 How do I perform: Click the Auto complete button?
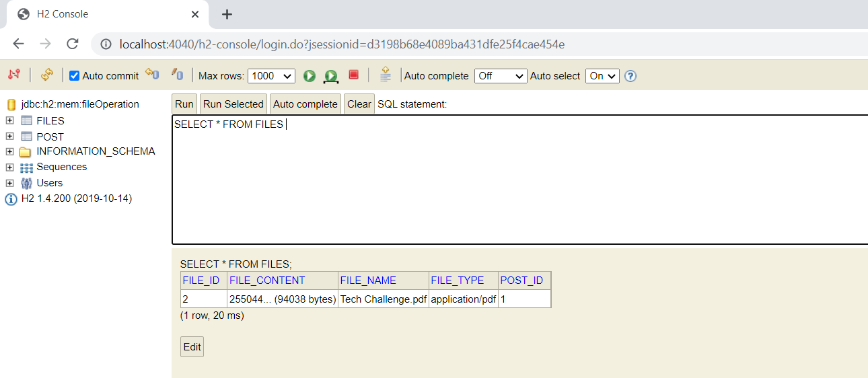(x=305, y=104)
